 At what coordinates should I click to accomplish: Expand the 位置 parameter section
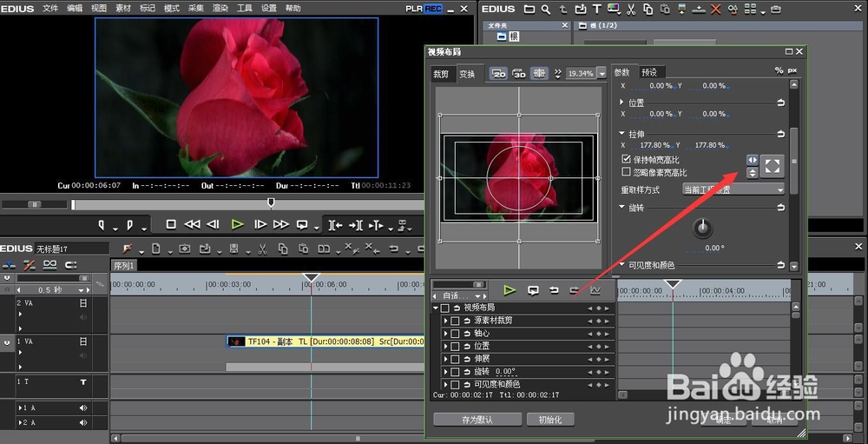coord(621,103)
